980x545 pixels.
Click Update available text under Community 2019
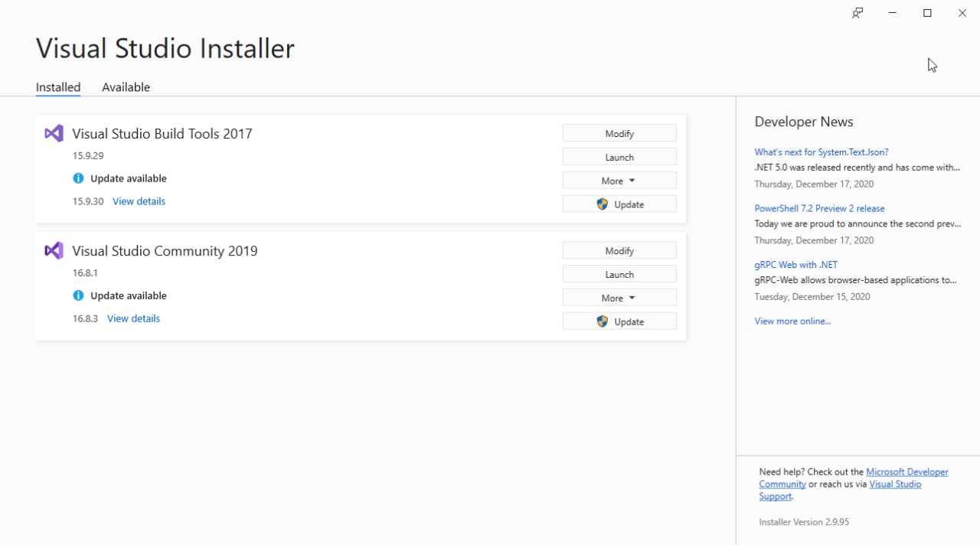tap(128, 295)
